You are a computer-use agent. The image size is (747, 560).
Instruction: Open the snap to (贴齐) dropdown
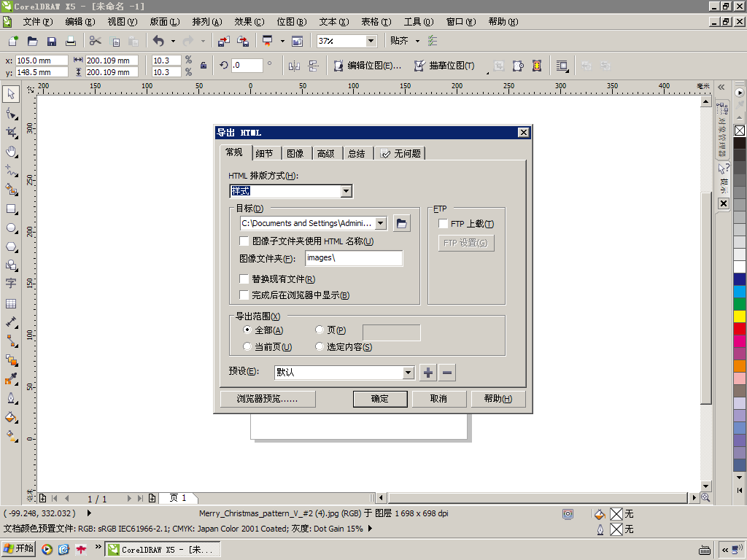(417, 41)
